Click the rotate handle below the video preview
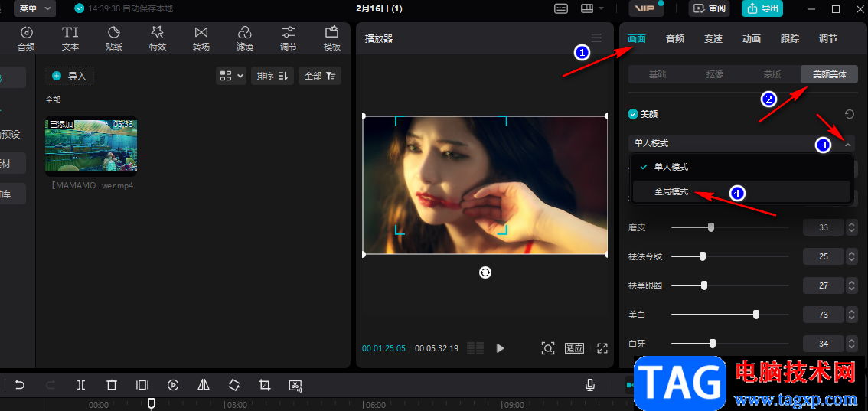 point(485,272)
